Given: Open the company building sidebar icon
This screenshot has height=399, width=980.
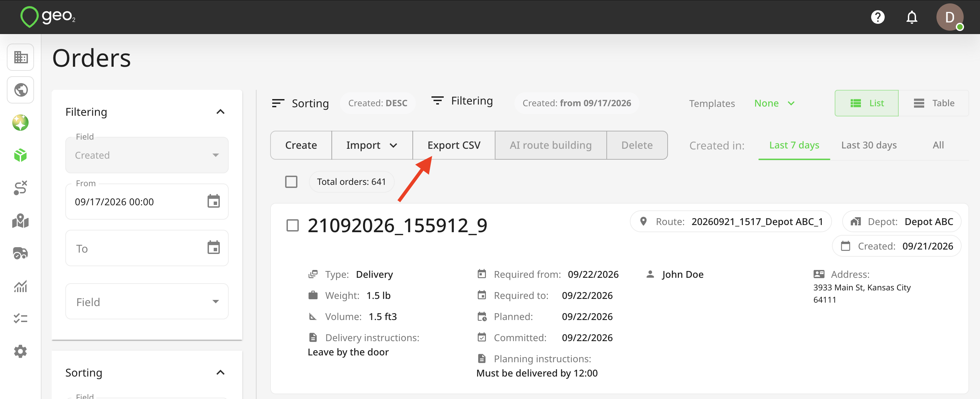Looking at the screenshot, I should click(20, 57).
